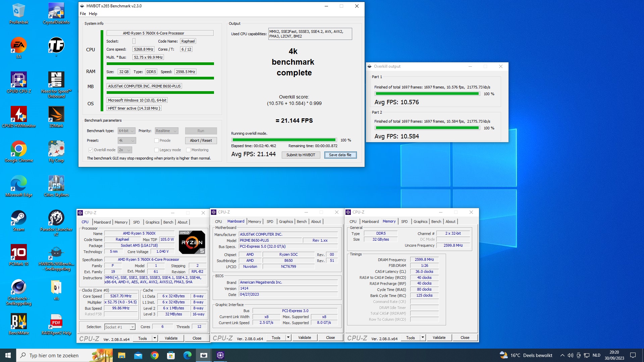
Task: Open PCMark 10 desktop shortcut
Action: pyautogui.click(x=19, y=255)
